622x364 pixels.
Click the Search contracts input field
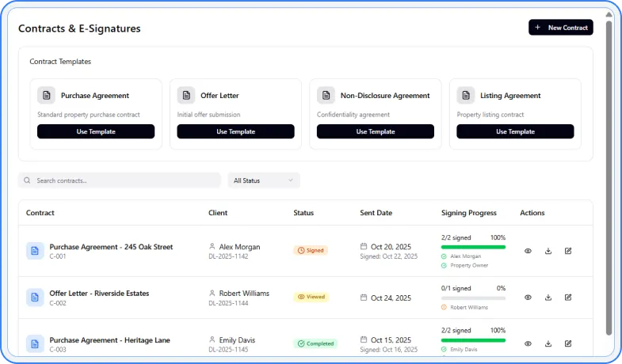[120, 180]
